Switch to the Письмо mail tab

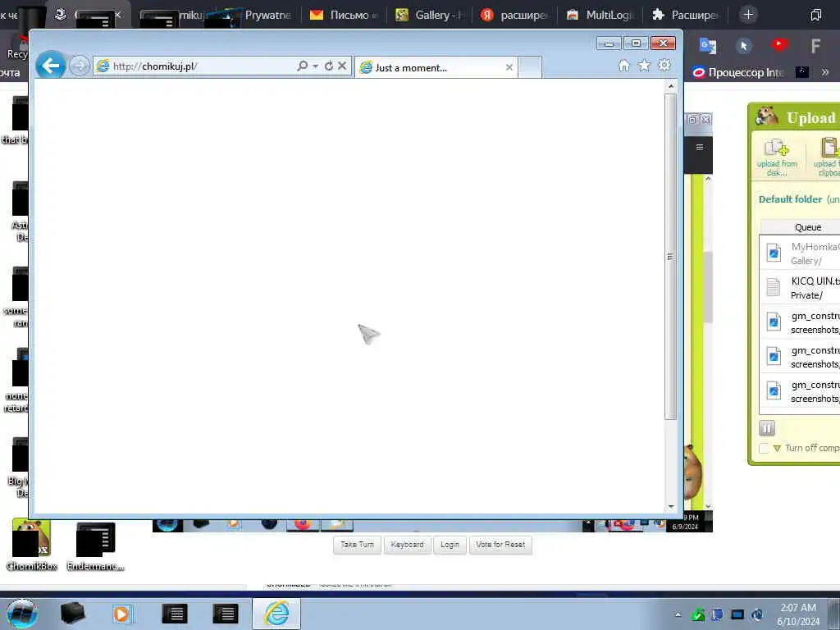(x=344, y=15)
